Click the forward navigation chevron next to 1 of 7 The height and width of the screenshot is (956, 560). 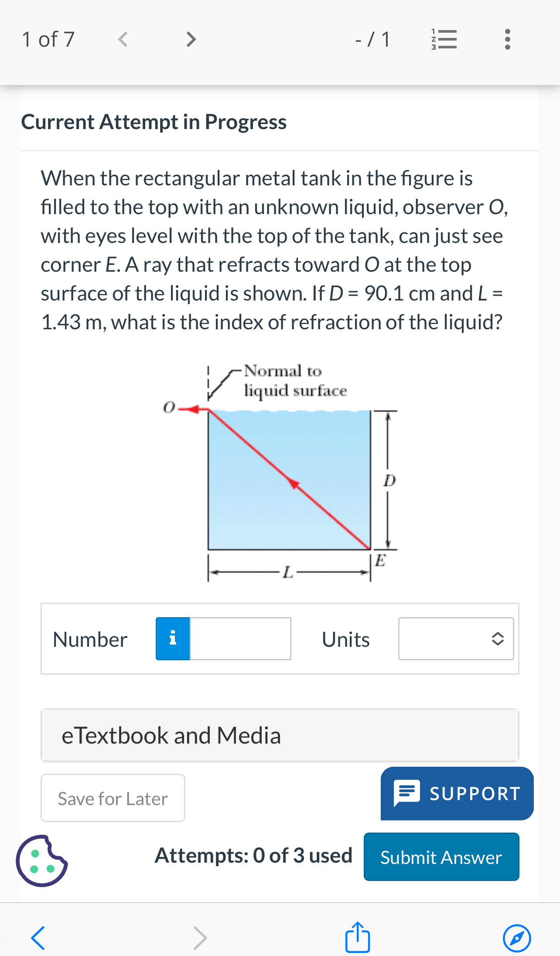click(x=191, y=40)
